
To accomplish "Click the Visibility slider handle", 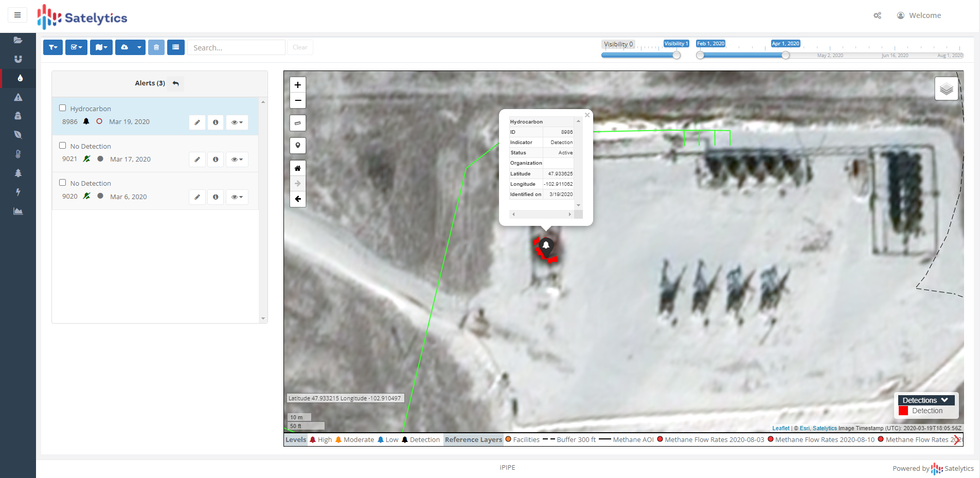I will tap(676, 55).
